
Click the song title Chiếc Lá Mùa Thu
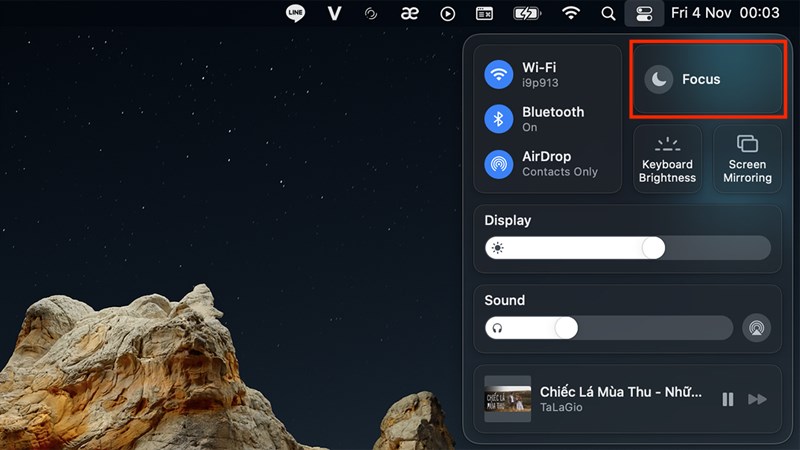[x=621, y=391]
